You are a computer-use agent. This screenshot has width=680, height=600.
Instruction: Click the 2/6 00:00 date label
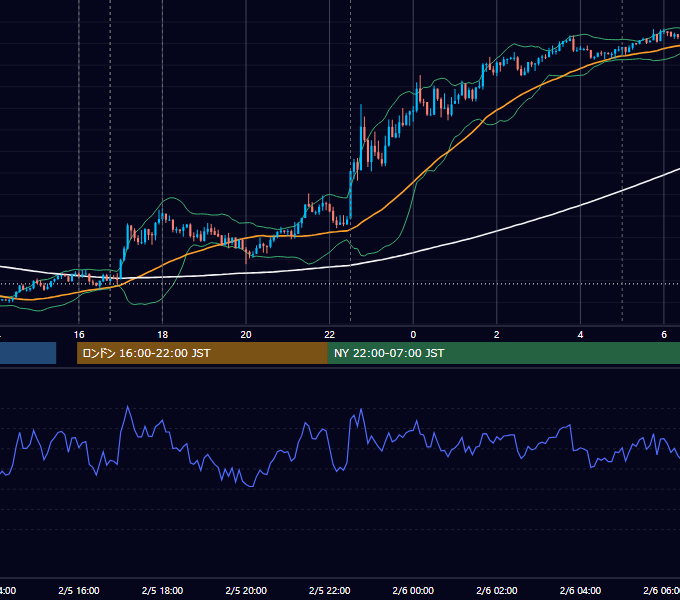413,590
